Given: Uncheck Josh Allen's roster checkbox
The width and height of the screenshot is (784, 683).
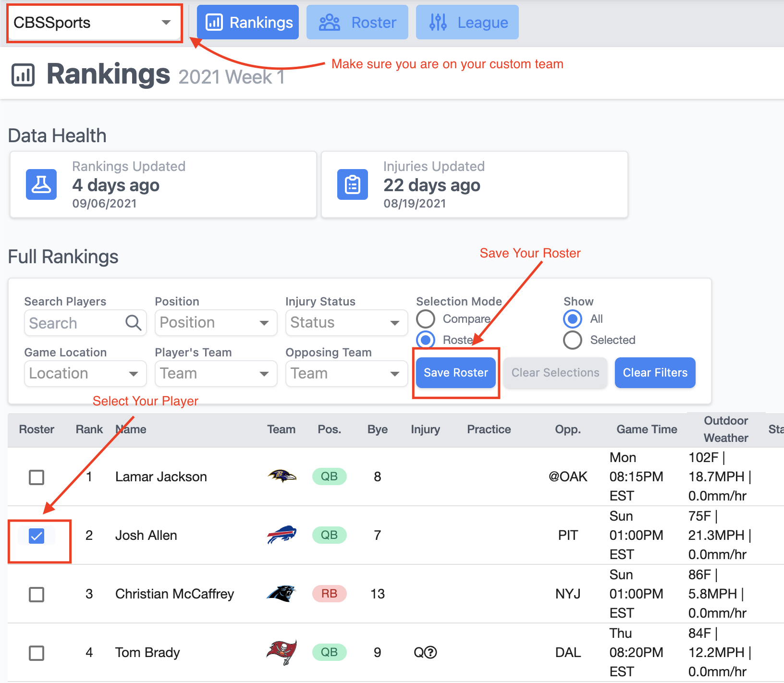Looking at the screenshot, I should click(x=37, y=536).
